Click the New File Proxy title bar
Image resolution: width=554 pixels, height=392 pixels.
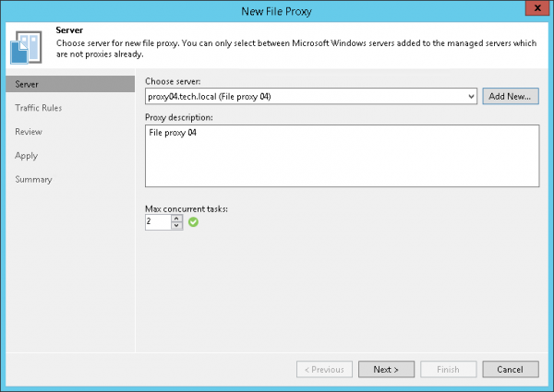pos(277,8)
